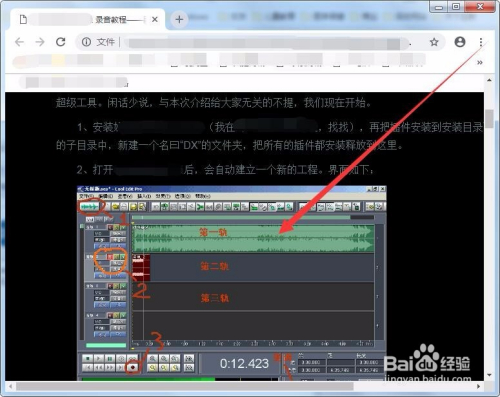Go back to previous page
Image resolution: width=500 pixels, height=397 pixels.
(20, 42)
